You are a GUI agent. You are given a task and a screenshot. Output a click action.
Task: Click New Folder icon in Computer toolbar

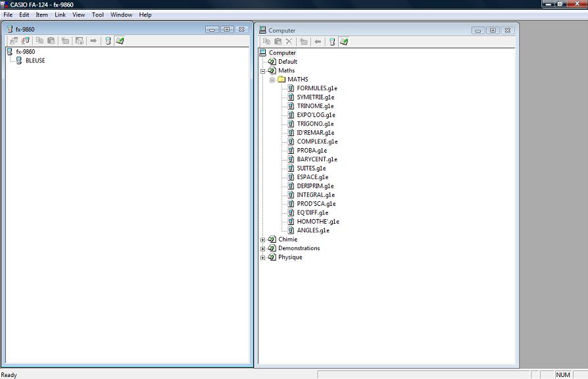304,41
